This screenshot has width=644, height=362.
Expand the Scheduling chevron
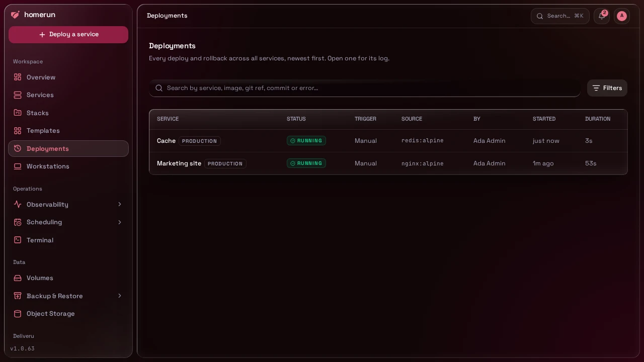point(120,222)
